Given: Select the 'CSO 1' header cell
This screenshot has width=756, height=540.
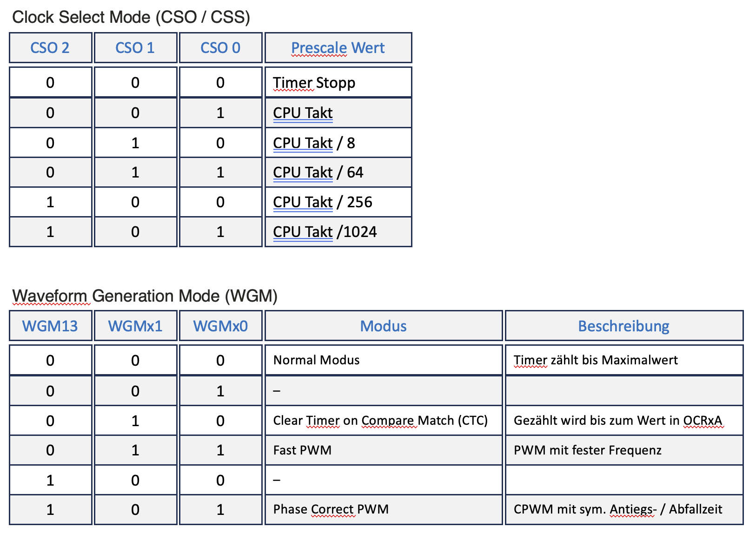Looking at the screenshot, I should tap(135, 48).
